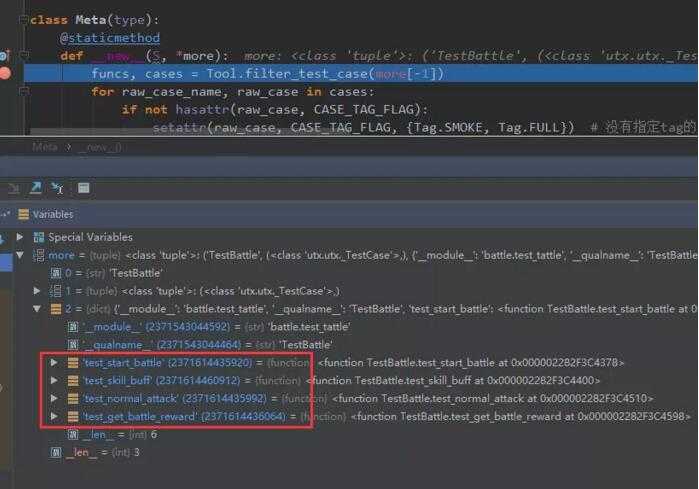Click the function value at 0x000002282F3C4400
The height and width of the screenshot is (489, 699).
453,380
